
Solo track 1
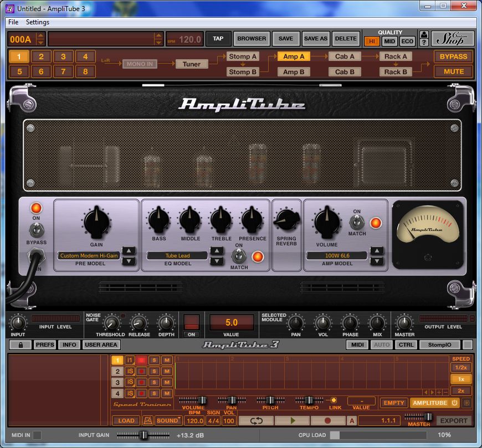[x=154, y=360]
